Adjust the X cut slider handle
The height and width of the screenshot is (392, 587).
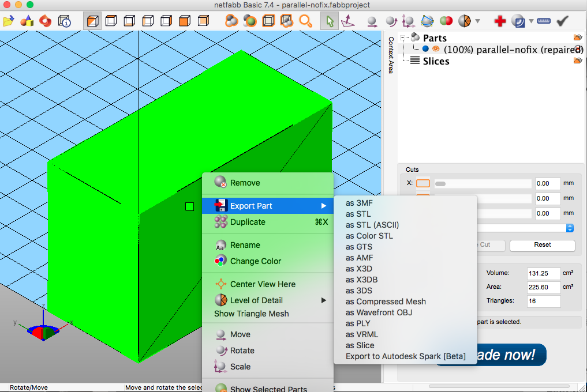440,184
